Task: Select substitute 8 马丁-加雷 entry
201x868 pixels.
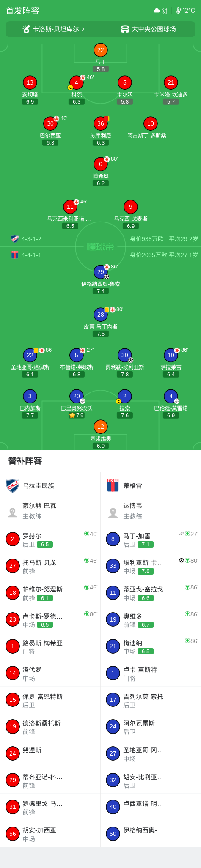Action: pyautogui.click(x=151, y=539)
